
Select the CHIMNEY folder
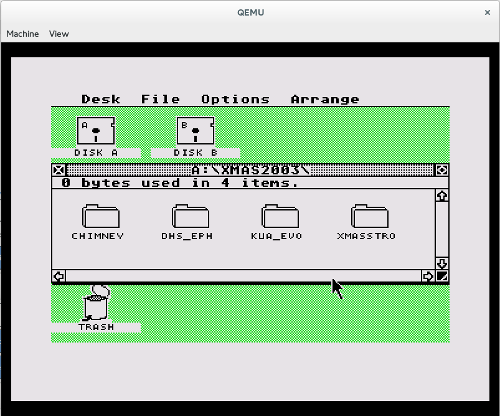[x=100, y=216]
